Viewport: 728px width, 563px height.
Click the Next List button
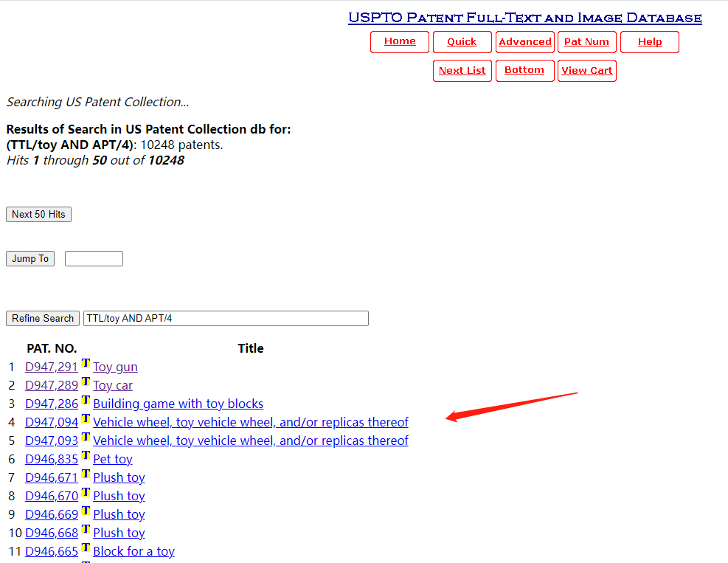pos(462,71)
